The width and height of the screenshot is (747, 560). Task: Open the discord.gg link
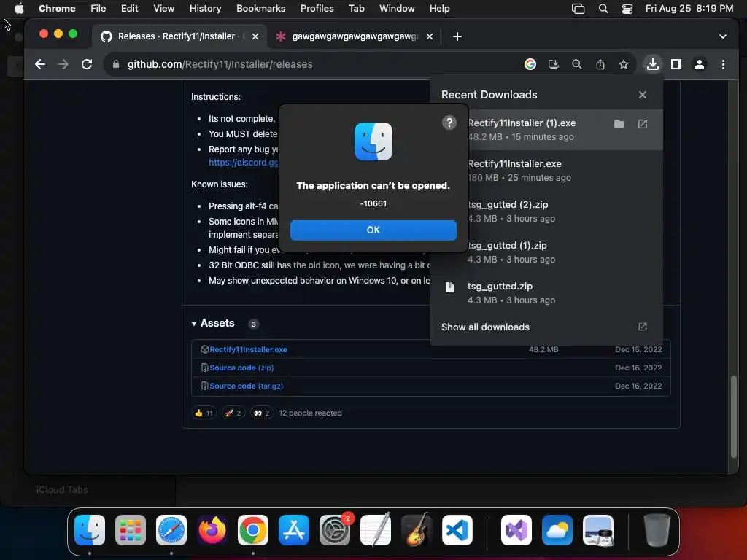click(243, 163)
